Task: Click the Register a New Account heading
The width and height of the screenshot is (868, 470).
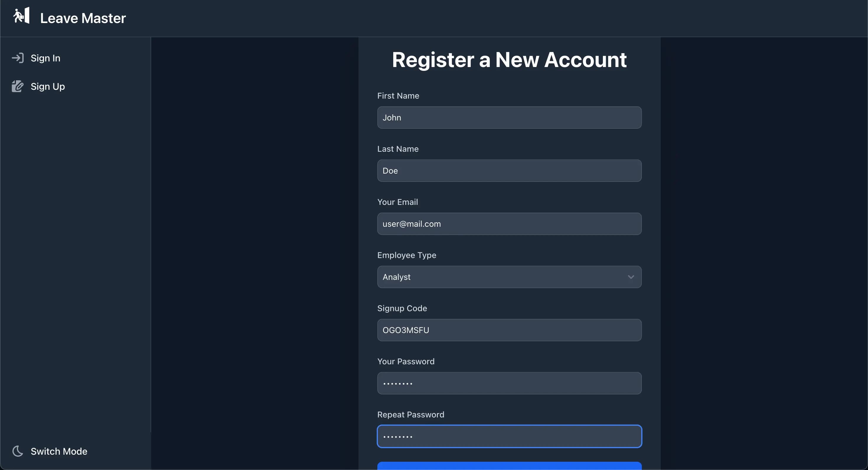Action: (x=509, y=60)
